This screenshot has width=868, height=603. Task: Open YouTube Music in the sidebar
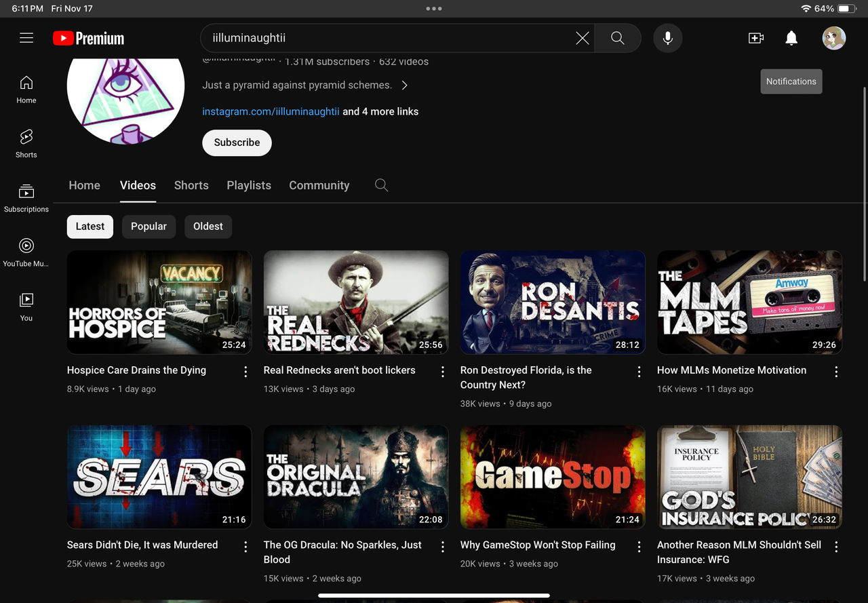[x=26, y=252]
